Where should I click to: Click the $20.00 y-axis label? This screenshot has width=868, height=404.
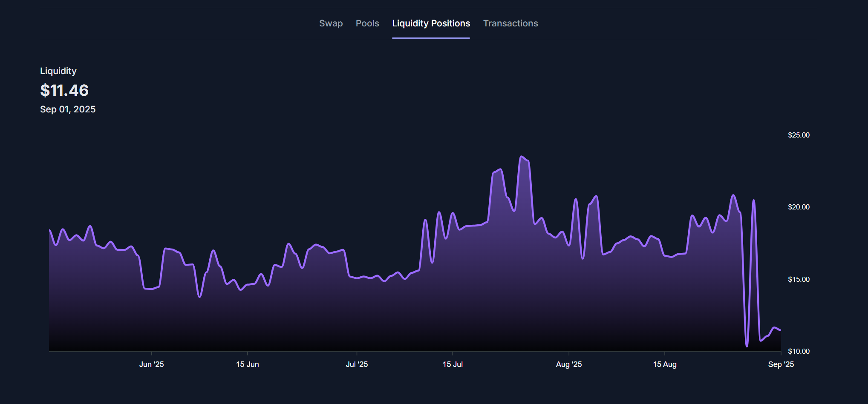(799, 207)
